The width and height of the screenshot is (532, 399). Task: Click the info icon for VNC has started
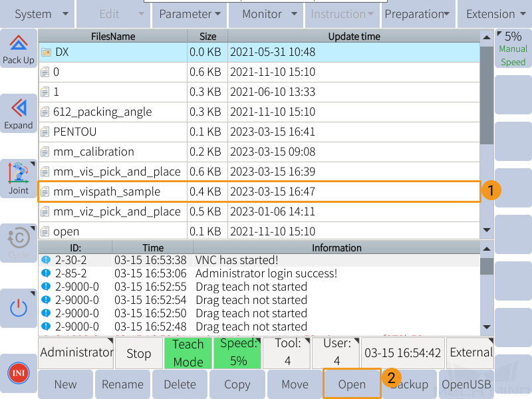point(46,260)
